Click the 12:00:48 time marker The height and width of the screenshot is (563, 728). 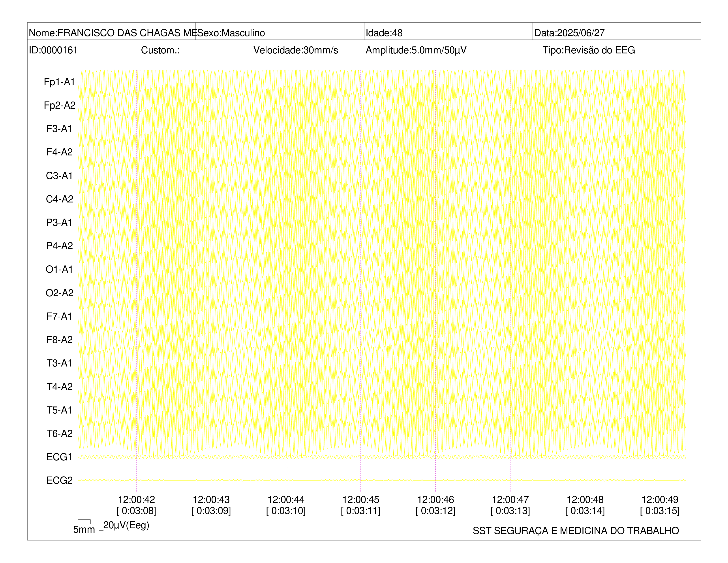click(x=585, y=500)
